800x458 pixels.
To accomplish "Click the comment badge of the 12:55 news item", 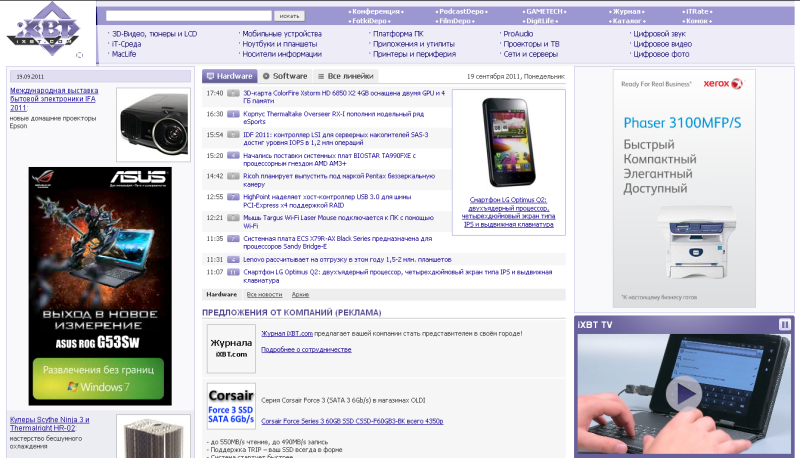I will (233, 197).
